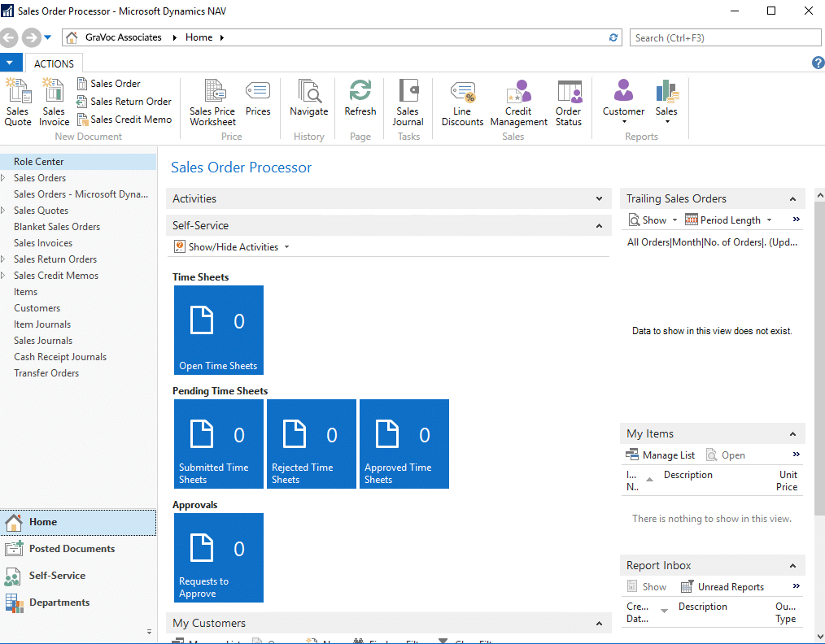Select the ACTIONS ribbon tab
This screenshot has height=644, width=825.
click(x=54, y=63)
